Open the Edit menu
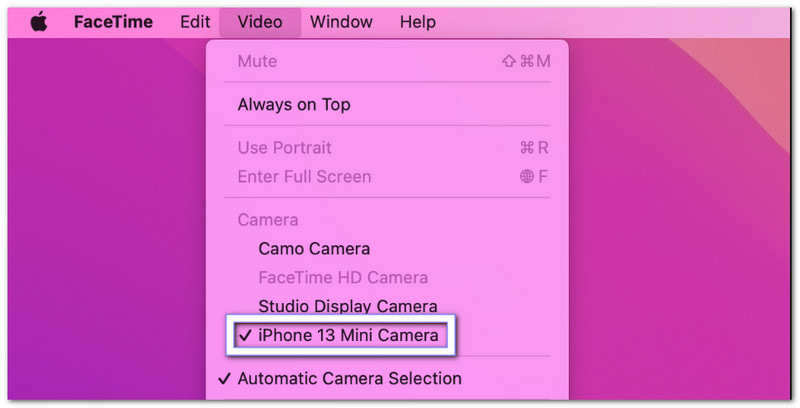 pyautogui.click(x=195, y=22)
